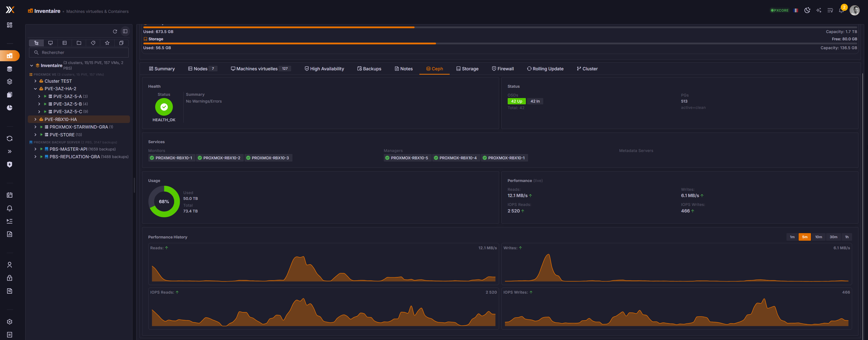Click the French flag language selector

coord(796,10)
